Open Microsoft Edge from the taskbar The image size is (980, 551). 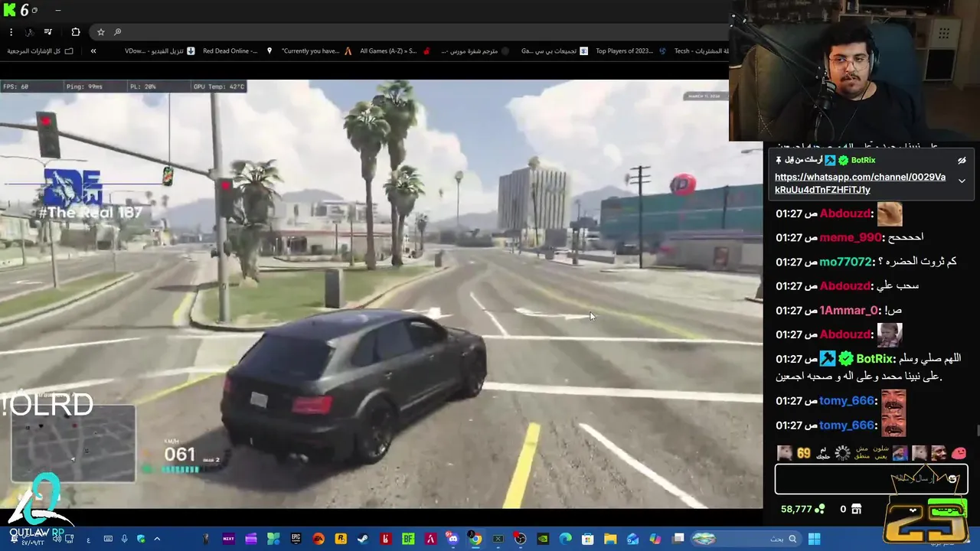point(565,539)
